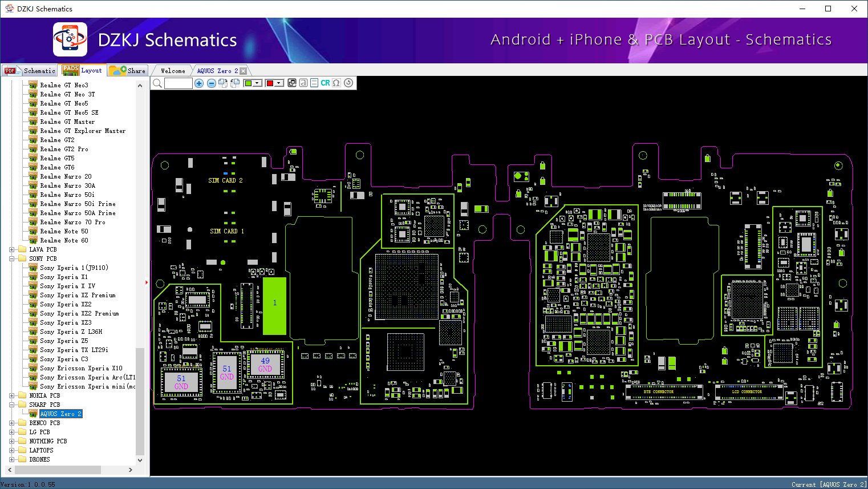Click the tree scrollbar up arrow
The height and width of the screenshot is (489, 868).
[x=140, y=86]
